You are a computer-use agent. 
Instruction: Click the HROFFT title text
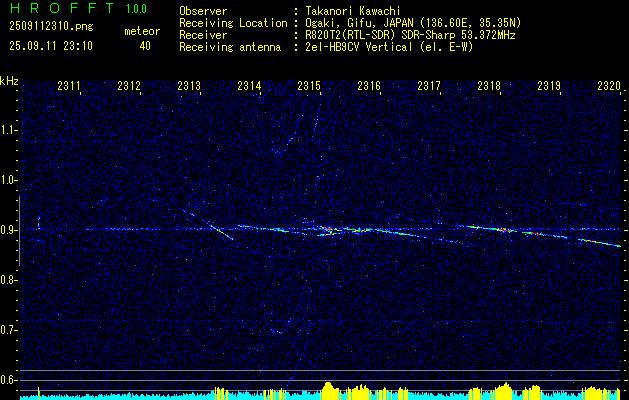pos(62,8)
